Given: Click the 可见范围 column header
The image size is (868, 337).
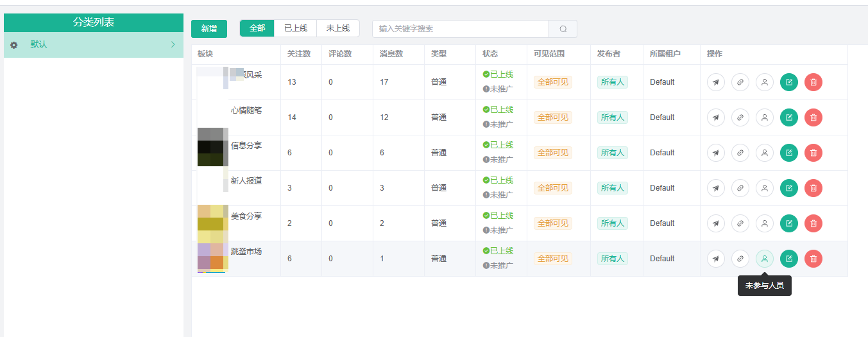Looking at the screenshot, I should click(549, 54).
